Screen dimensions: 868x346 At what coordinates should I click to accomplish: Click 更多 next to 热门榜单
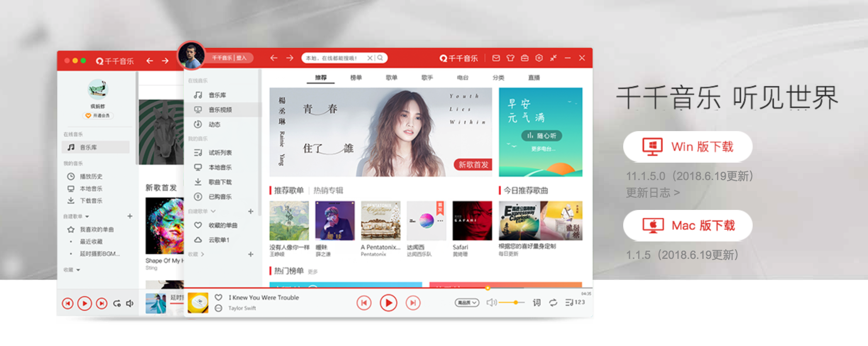(313, 272)
